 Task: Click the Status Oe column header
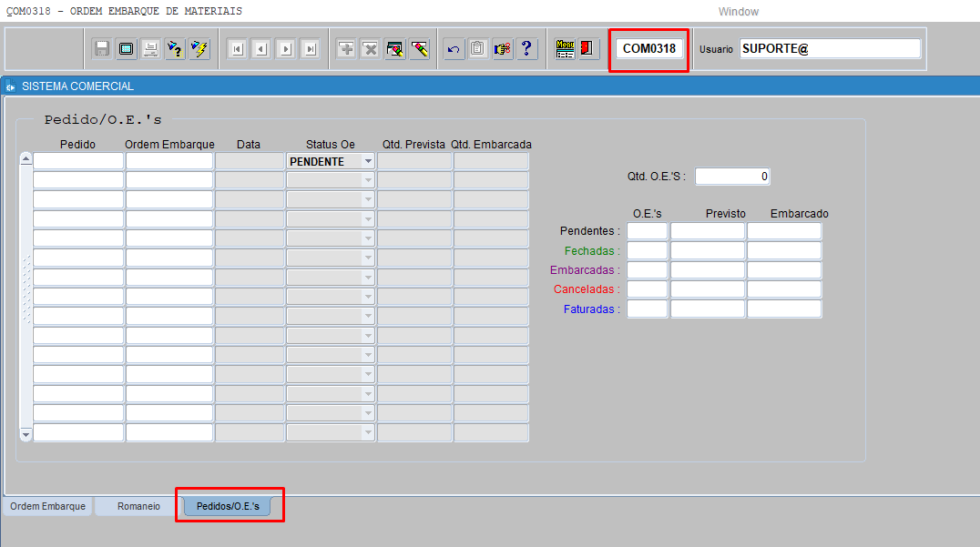(x=330, y=144)
